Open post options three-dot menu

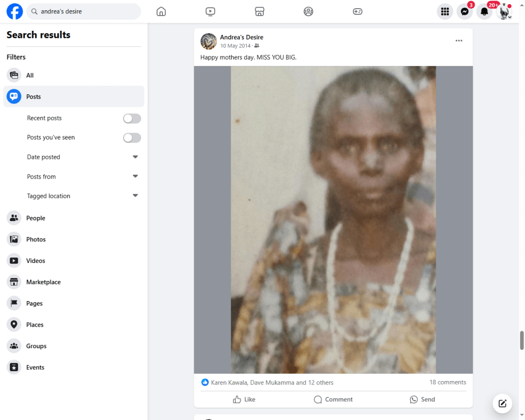[459, 41]
